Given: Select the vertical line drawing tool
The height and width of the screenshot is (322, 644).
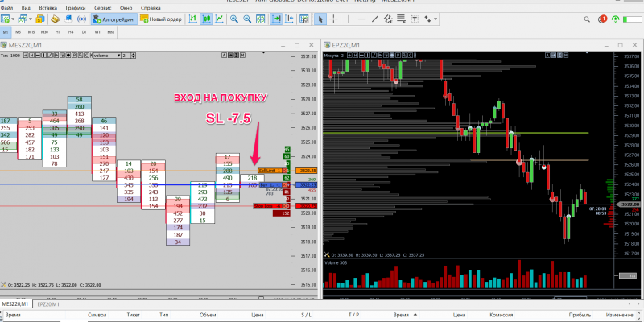Looking at the screenshot, I should [349, 19].
